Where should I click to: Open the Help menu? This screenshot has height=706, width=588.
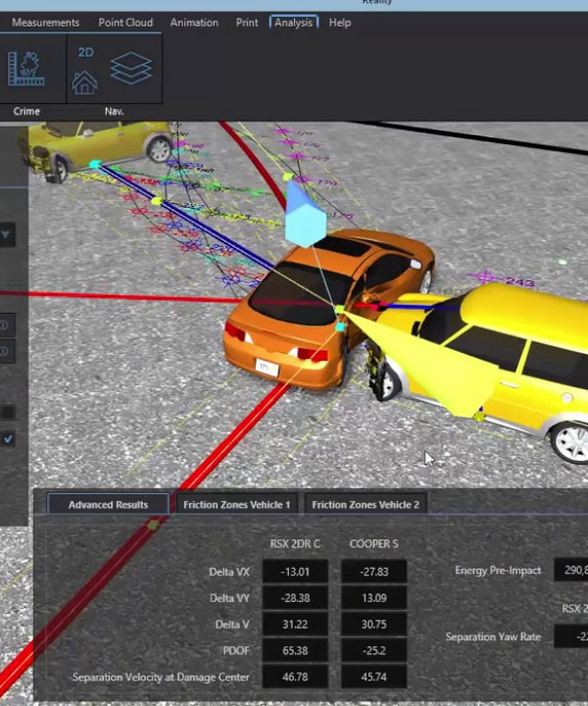coord(340,23)
